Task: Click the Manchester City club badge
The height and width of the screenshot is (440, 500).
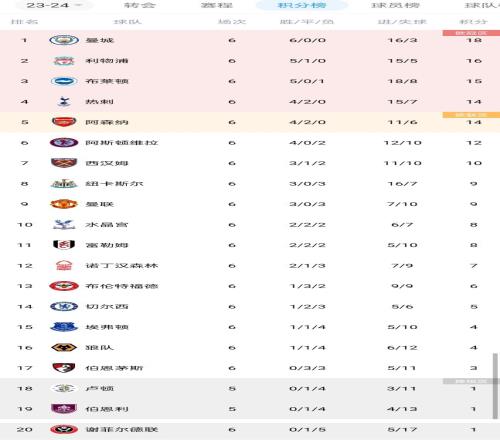Action: click(64, 40)
